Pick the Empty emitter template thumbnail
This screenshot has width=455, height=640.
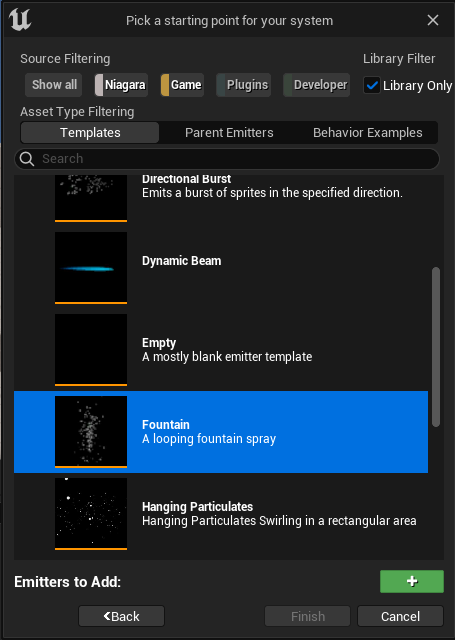pyautogui.click(x=91, y=350)
